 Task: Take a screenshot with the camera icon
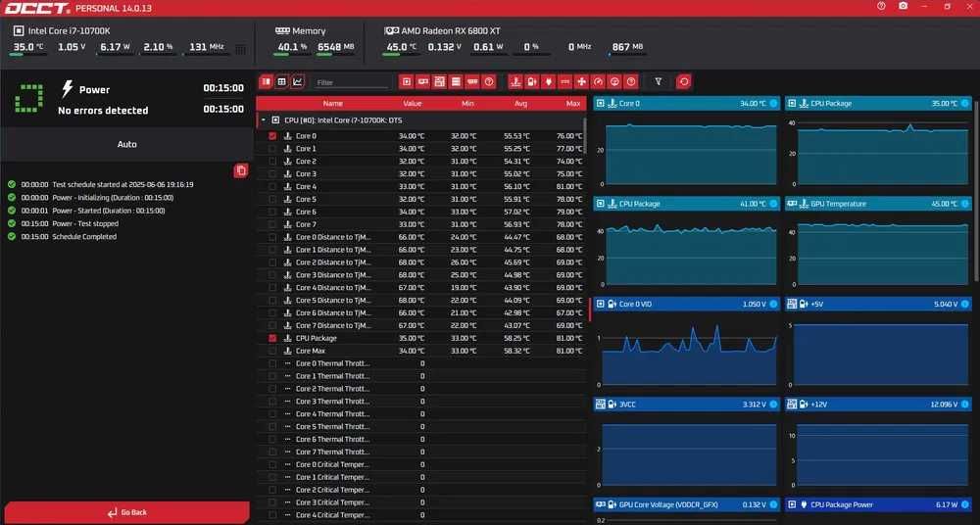(x=904, y=6)
